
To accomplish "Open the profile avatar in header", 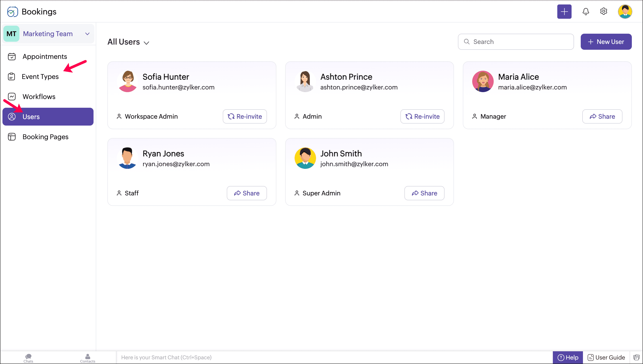I will 625,12.
